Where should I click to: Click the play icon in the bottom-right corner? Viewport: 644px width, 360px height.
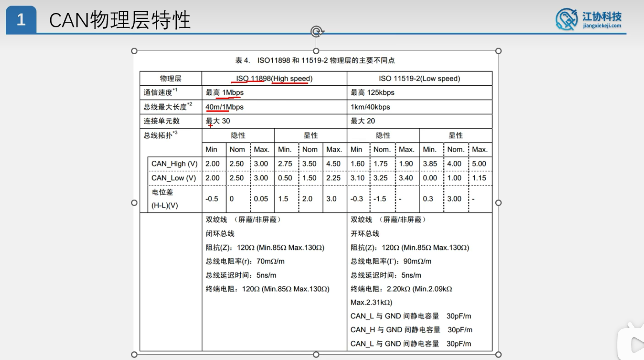(x=637, y=345)
